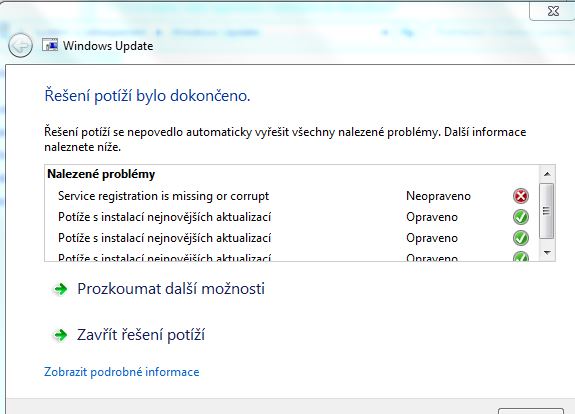This screenshot has height=414, width=575.
Task: Open the Zobrazit podrobné informace link
Action: tap(122, 372)
